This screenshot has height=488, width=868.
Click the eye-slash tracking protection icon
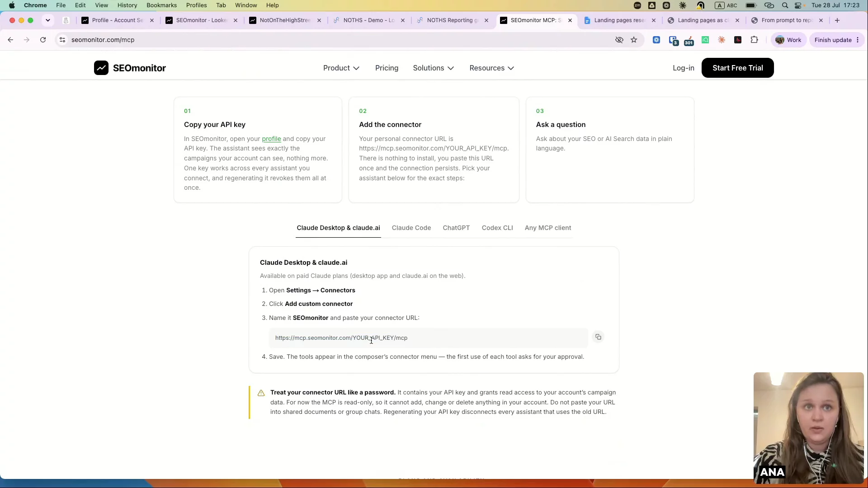click(x=619, y=40)
